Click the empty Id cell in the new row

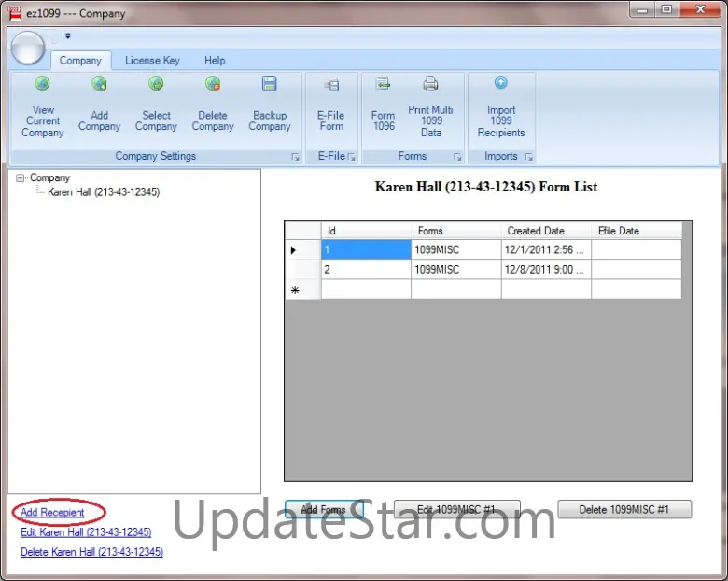366,290
